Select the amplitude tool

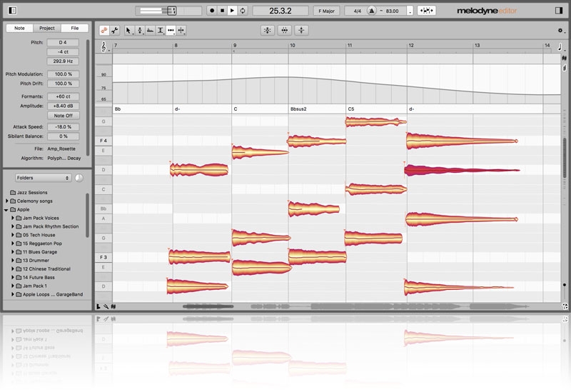pyautogui.click(x=161, y=30)
